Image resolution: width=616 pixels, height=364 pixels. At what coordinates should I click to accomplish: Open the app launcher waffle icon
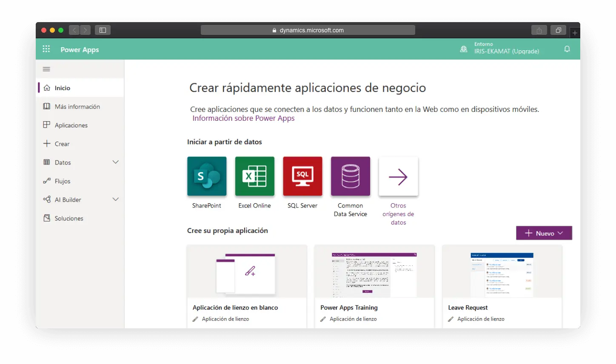click(46, 49)
